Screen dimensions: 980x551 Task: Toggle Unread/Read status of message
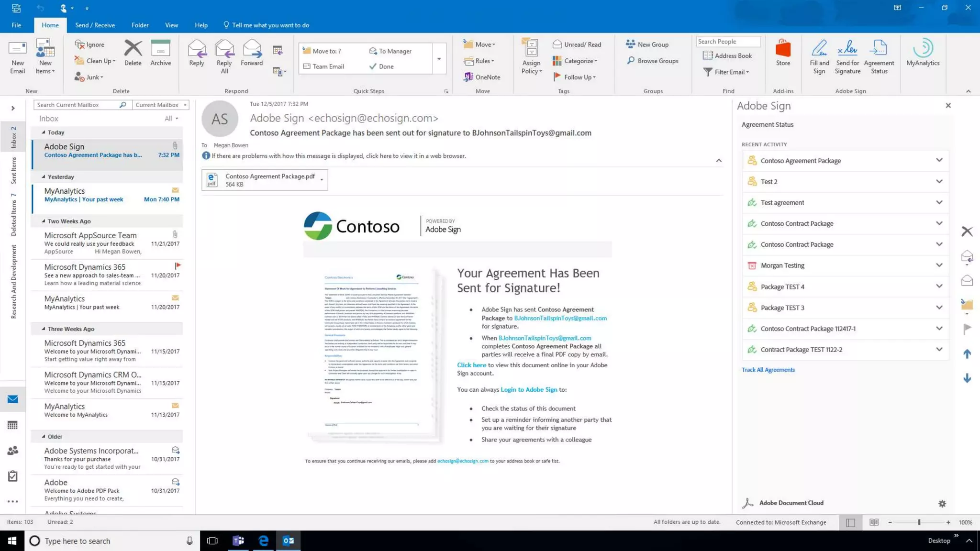(577, 44)
